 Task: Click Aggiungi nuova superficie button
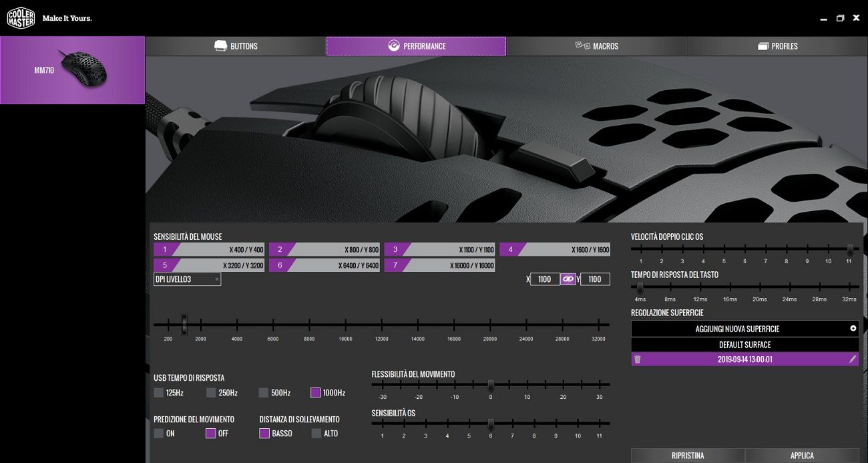click(744, 329)
